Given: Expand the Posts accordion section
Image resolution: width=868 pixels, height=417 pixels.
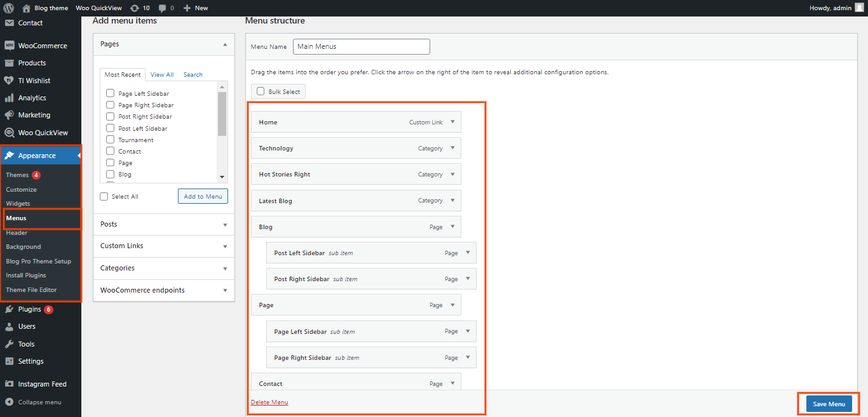Looking at the screenshot, I should click(163, 224).
